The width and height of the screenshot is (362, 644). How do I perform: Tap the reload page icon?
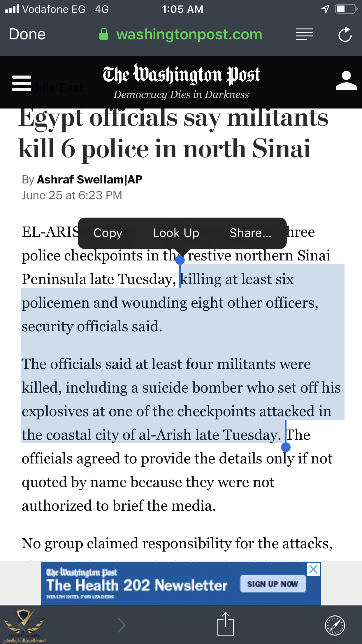click(x=345, y=35)
